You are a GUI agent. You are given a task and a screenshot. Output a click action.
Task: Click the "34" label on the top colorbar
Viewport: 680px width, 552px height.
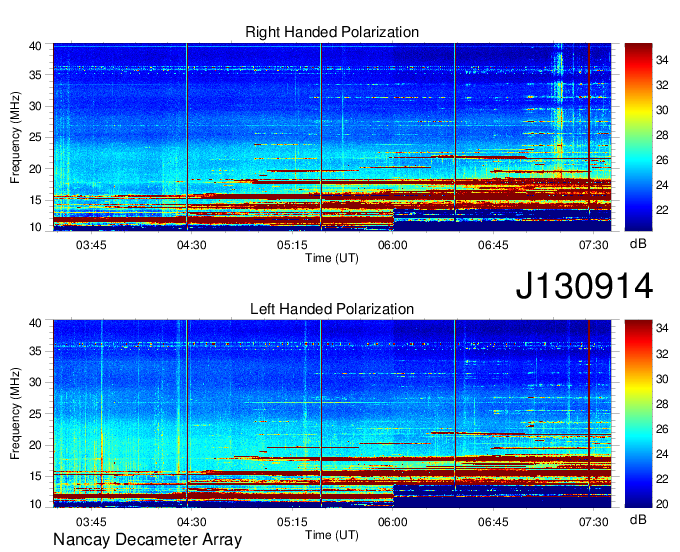662,60
